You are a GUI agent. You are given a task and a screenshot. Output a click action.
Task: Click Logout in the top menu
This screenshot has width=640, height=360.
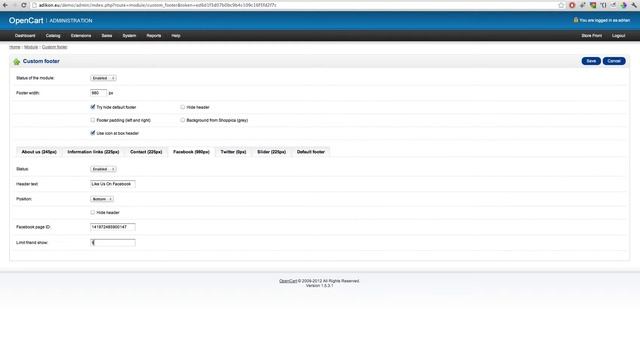coord(618,36)
